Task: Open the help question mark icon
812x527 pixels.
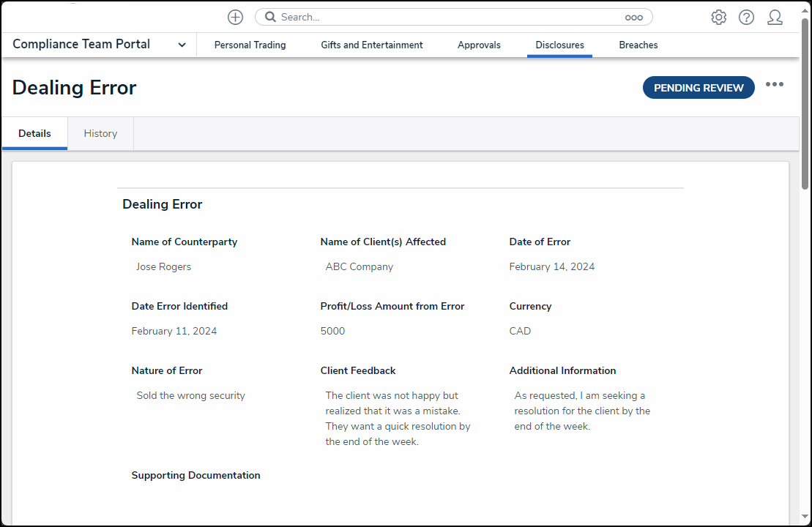Action: click(746, 16)
